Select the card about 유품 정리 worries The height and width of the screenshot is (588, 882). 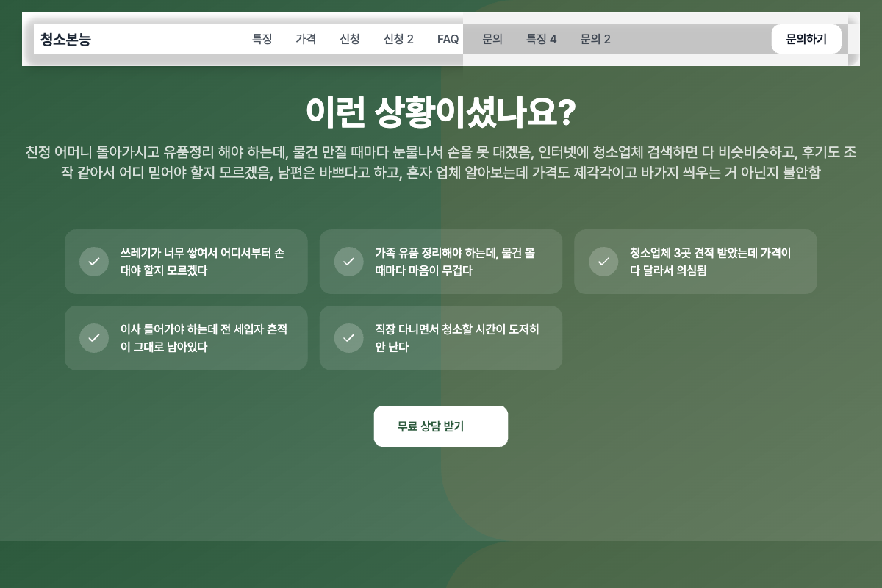pyautogui.click(x=441, y=262)
